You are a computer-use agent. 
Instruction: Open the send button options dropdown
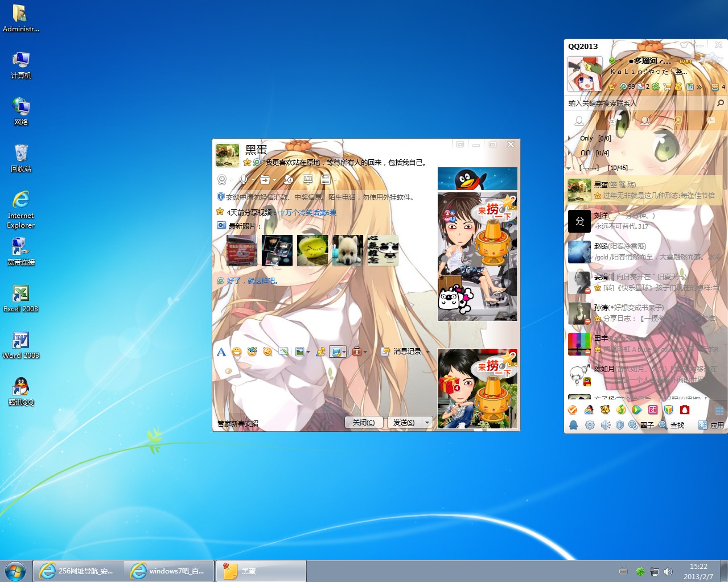(427, 422)
